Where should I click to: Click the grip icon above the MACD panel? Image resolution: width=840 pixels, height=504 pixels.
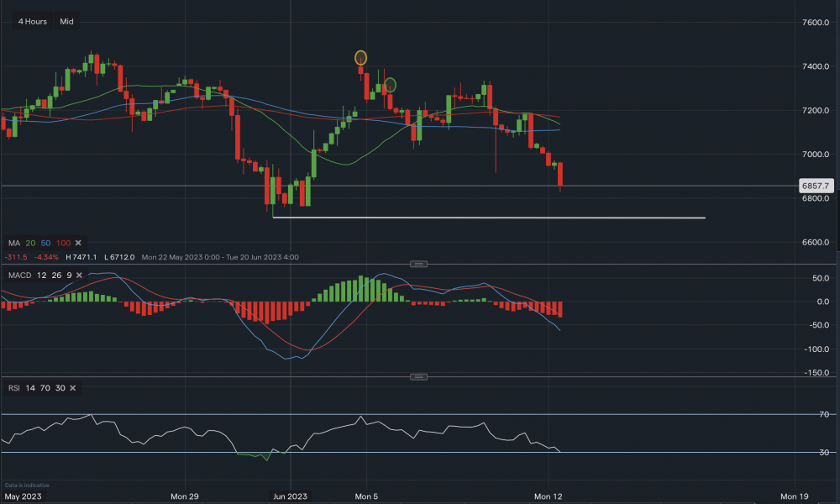coord(418,263)
